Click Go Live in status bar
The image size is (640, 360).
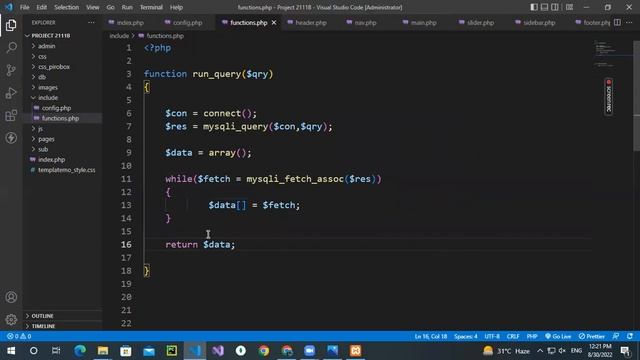coord(558,336)
